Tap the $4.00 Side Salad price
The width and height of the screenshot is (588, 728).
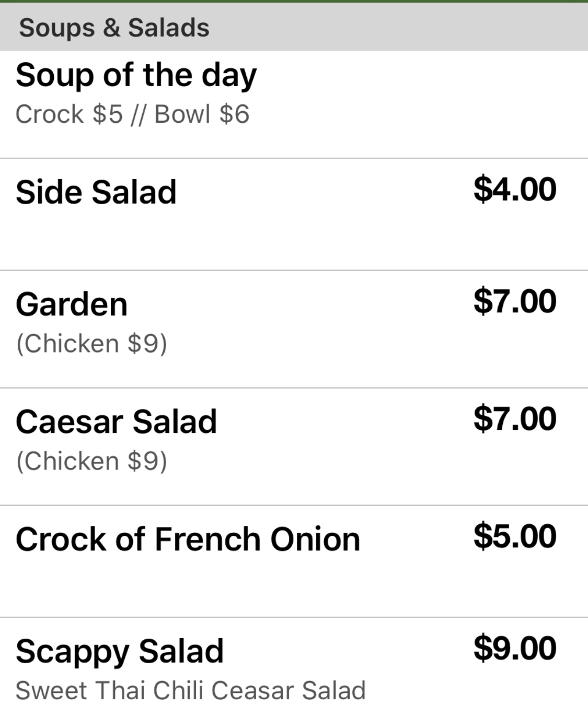coord(514,189)
